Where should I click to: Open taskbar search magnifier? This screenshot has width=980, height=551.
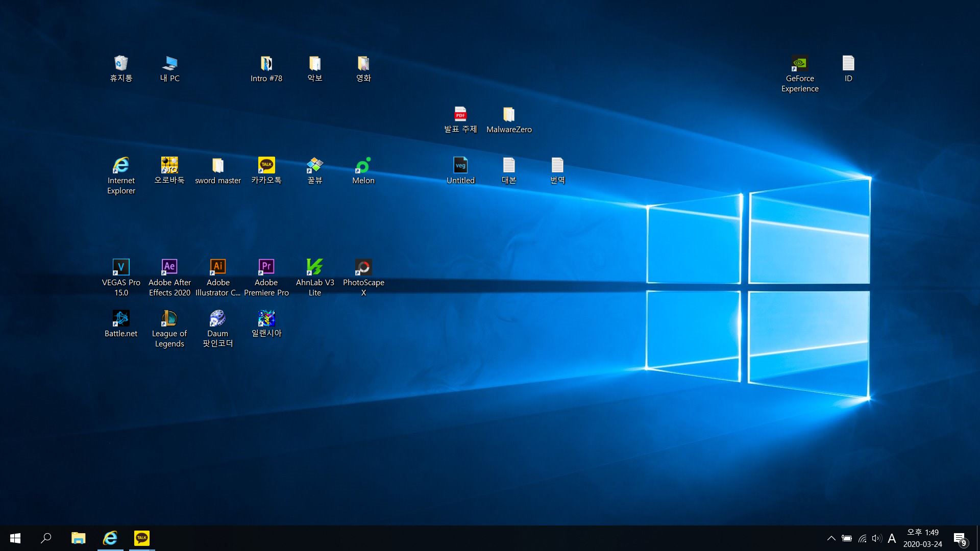(x=46, y=538)
